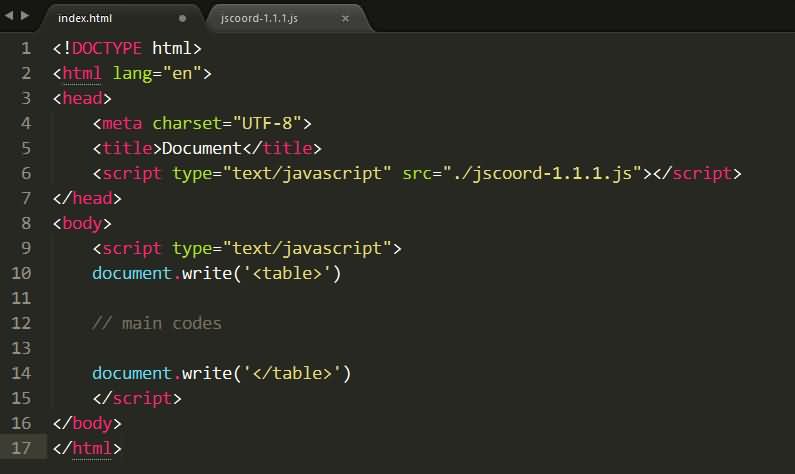Click the "// main codes" comment
The height and width of the screenshot is (474, 795).
[x=157, y=323]
